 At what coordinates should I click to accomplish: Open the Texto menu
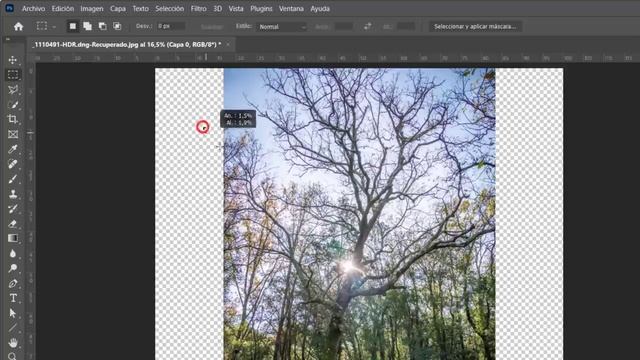point(140,9)
